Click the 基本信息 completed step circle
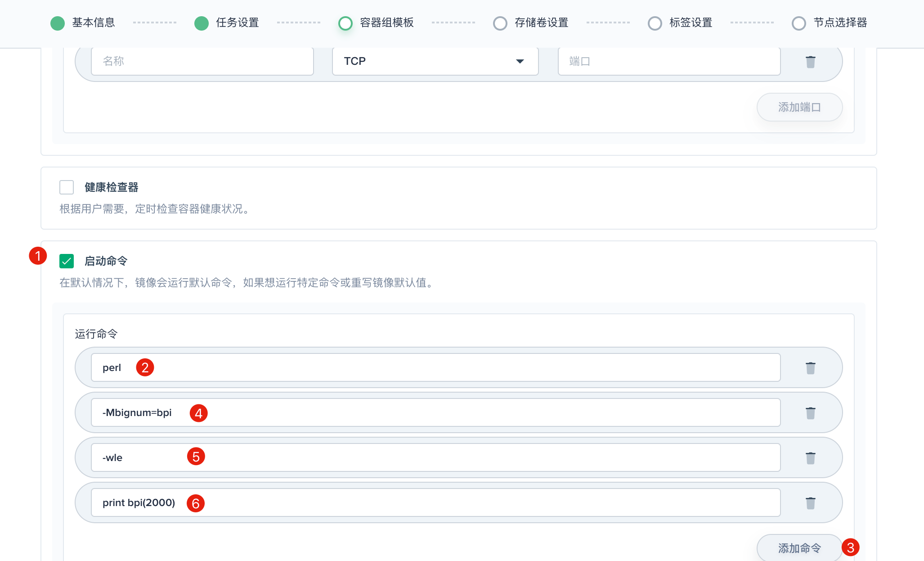The width and height of the screenshot is (924, 561). (x=58, y=23)
